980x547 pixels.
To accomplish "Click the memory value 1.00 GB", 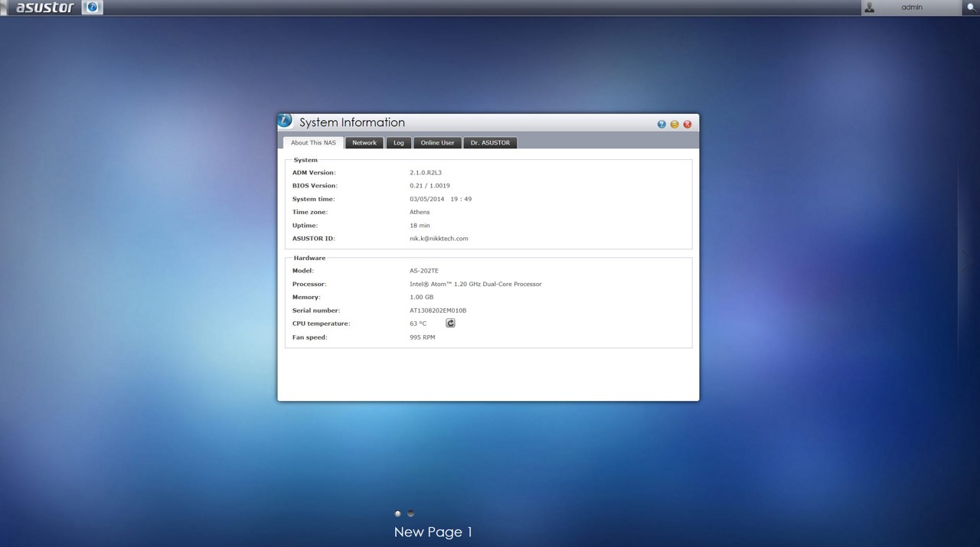I will pos(422,297).
